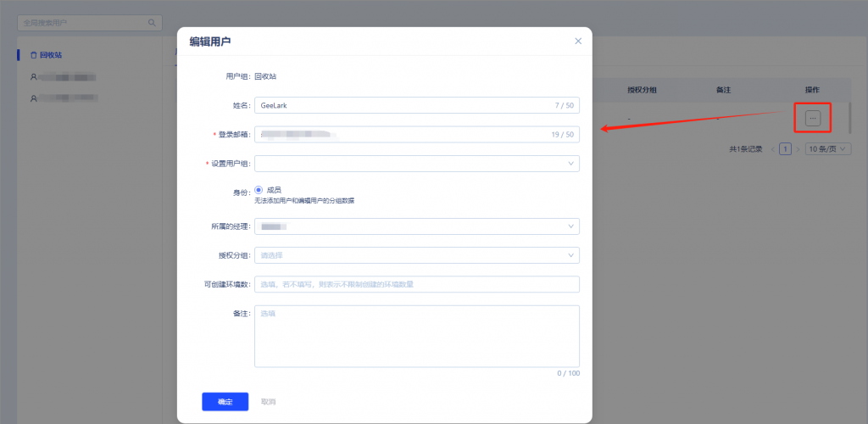Click the 确定 confirm button

point(225,401)
